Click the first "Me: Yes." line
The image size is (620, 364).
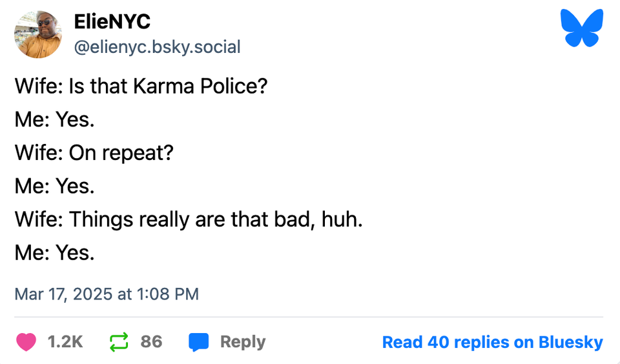pyautogui.click(x=55, y=119)
